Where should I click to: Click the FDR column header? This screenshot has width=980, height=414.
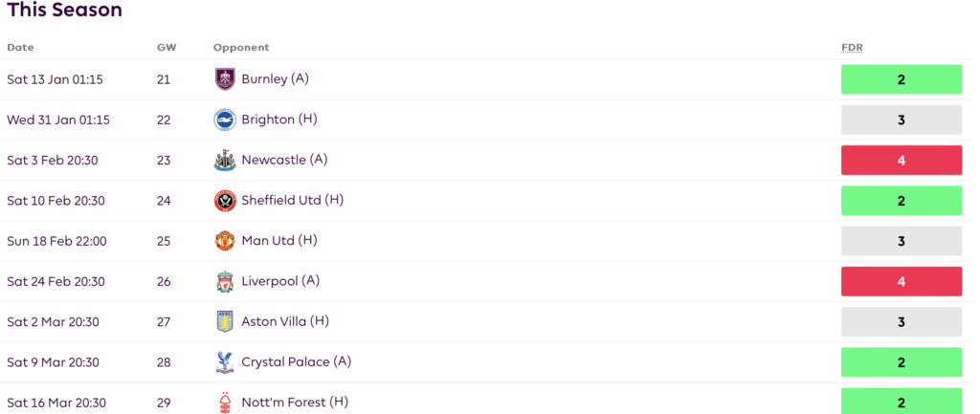pos(853,48)
